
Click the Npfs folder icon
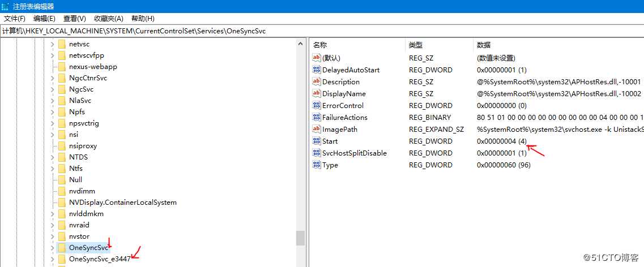[x=62, y=112]
